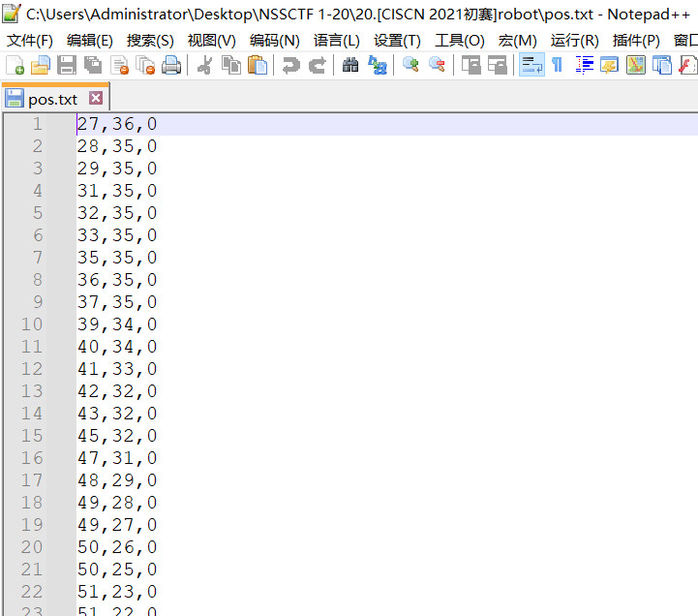This screenshot has height=616, width=698.
Task: Undo the last action
Action: (291, 66)
